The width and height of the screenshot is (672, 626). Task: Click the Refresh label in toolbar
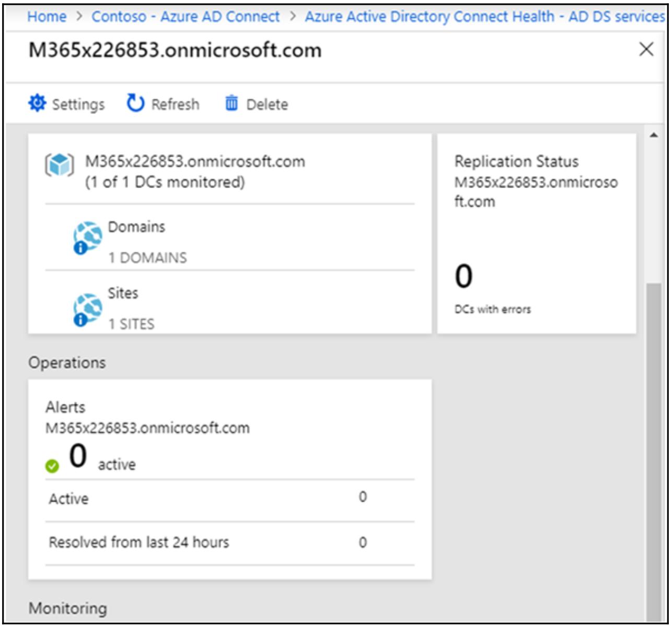pyautogui.click(x=175, y=105)
